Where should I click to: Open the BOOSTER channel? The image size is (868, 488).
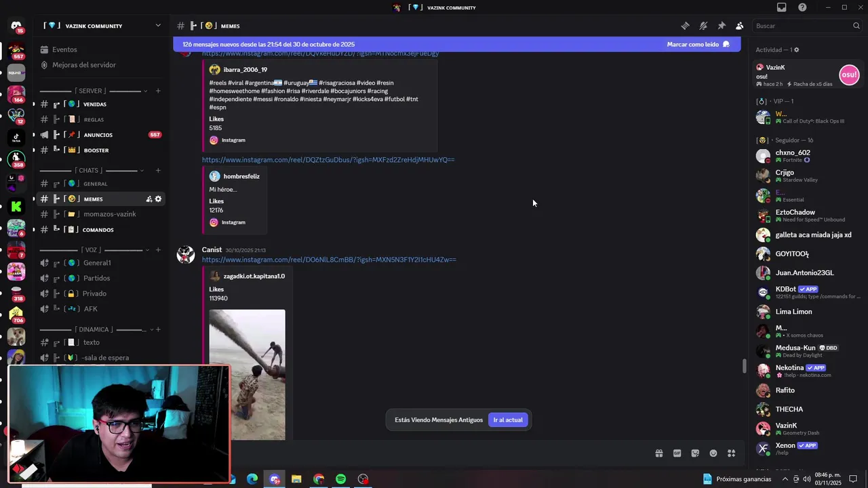(x=101, y=150)
